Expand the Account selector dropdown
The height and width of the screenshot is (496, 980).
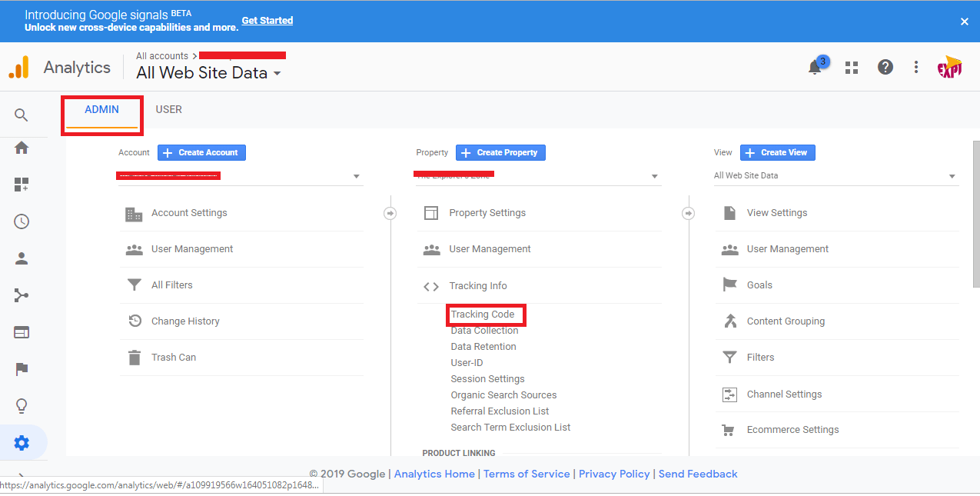[356, 175]
